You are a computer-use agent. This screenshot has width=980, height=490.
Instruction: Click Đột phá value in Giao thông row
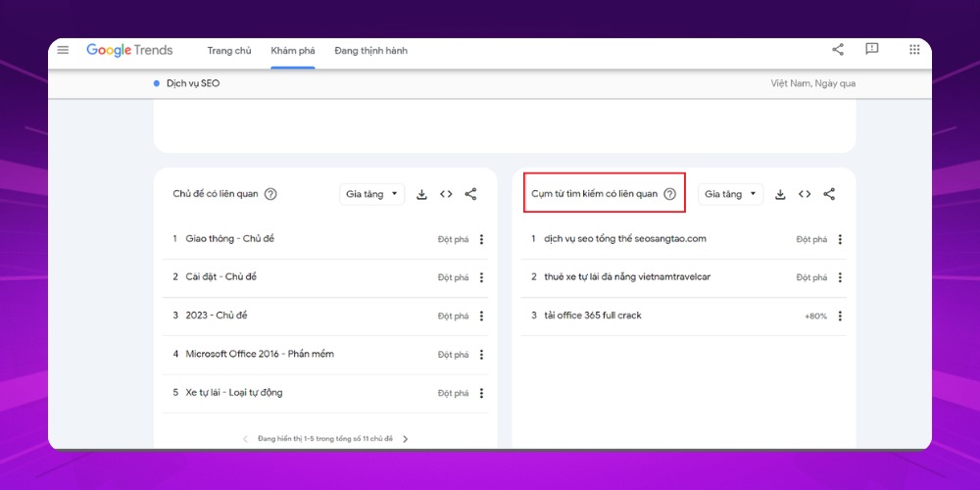[x=453, y=239]
